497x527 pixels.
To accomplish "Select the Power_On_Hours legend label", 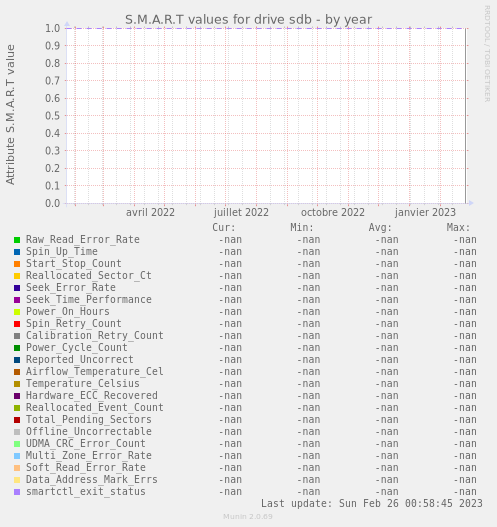I will click(68, 312).
